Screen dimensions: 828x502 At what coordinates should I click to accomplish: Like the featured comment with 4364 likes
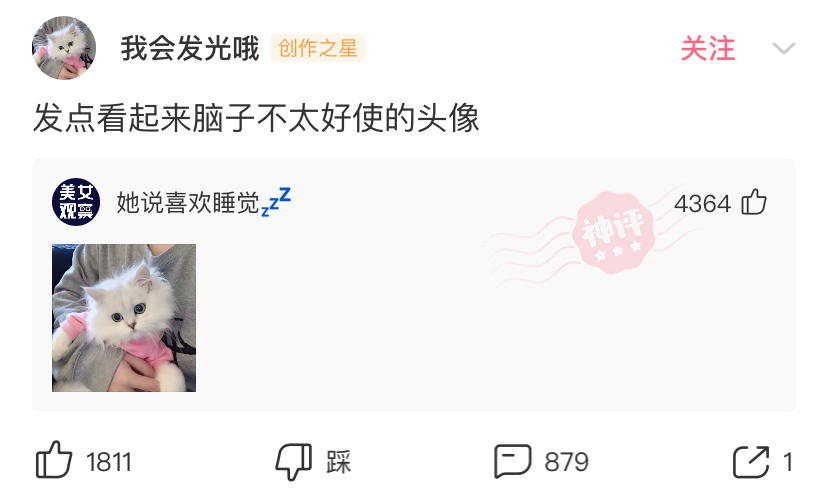coord(754,202)
